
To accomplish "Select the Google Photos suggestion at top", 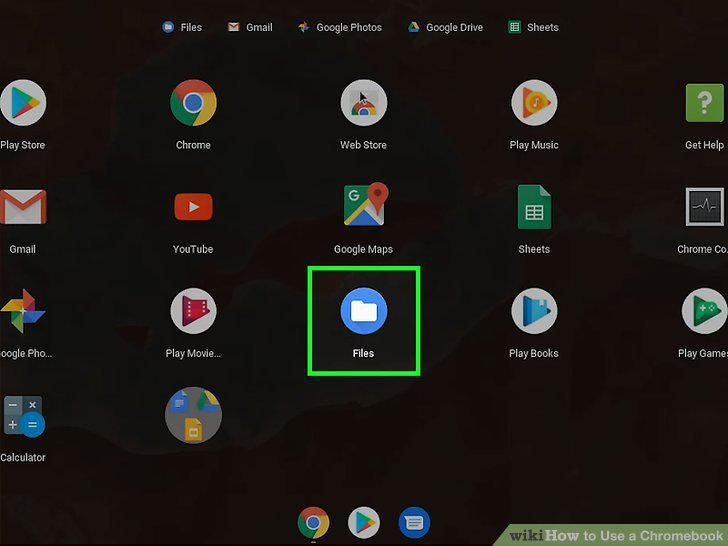I will tap(340, 27).
